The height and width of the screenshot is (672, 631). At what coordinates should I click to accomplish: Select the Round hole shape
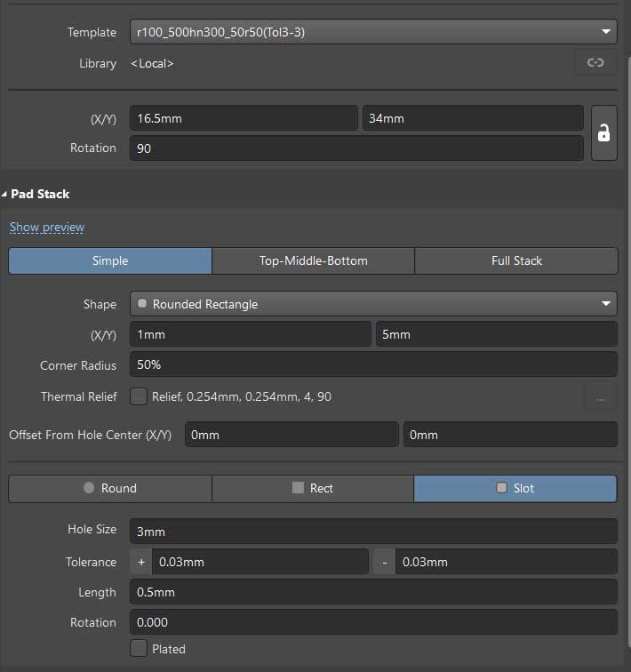coord(110,488)
